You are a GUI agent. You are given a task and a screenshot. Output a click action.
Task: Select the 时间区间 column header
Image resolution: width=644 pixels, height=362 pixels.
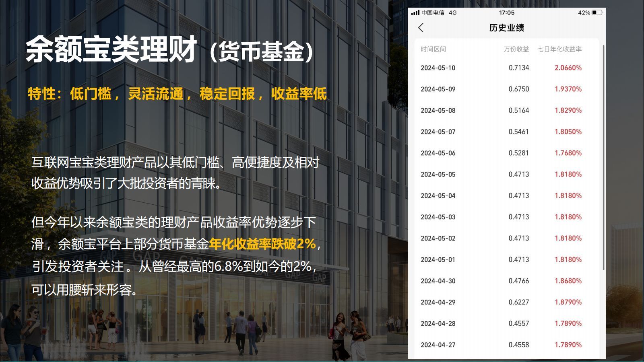click(x=433, y=49)
